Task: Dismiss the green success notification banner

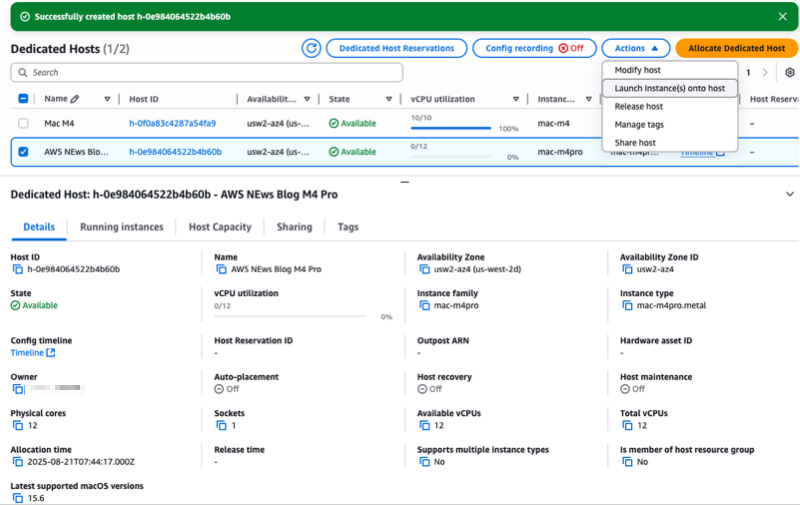Action: point(782,16)
